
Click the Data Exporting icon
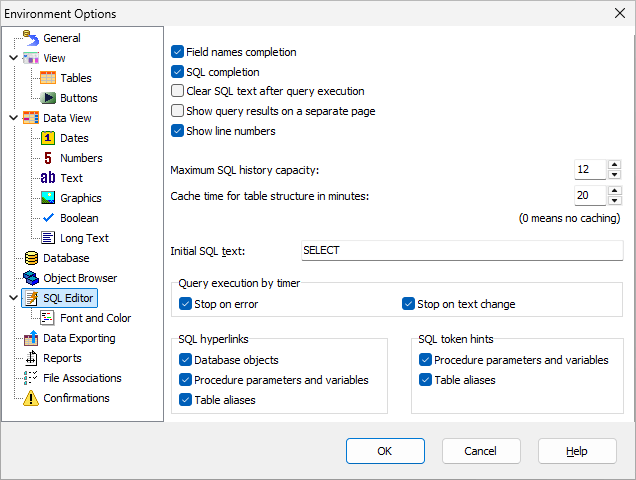[x=31, y=338]
